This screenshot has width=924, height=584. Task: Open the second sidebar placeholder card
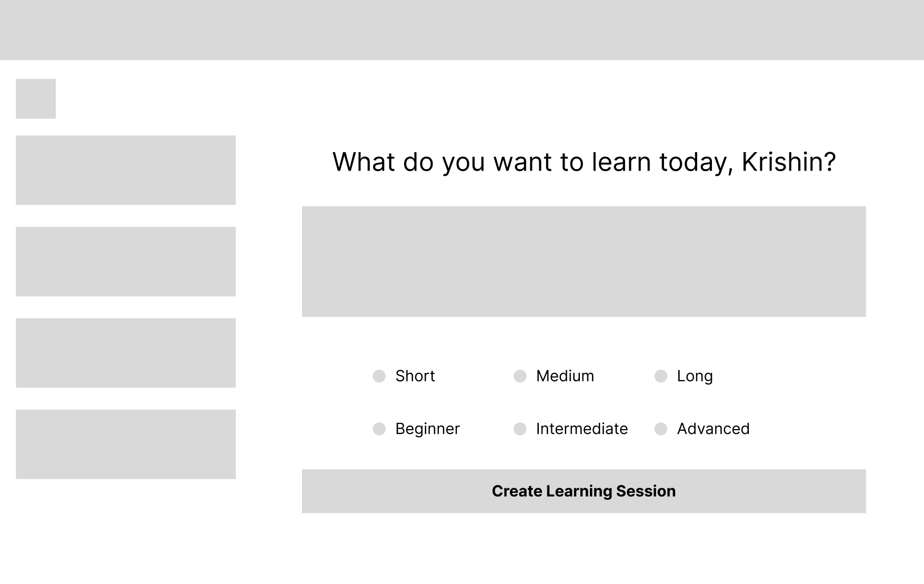[x=126, y=261]
